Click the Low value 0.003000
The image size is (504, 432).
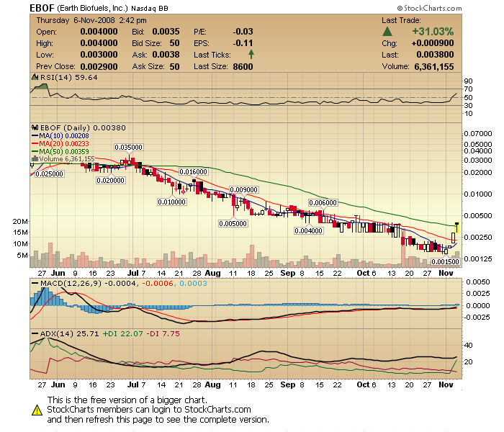[x=99, y=55]
